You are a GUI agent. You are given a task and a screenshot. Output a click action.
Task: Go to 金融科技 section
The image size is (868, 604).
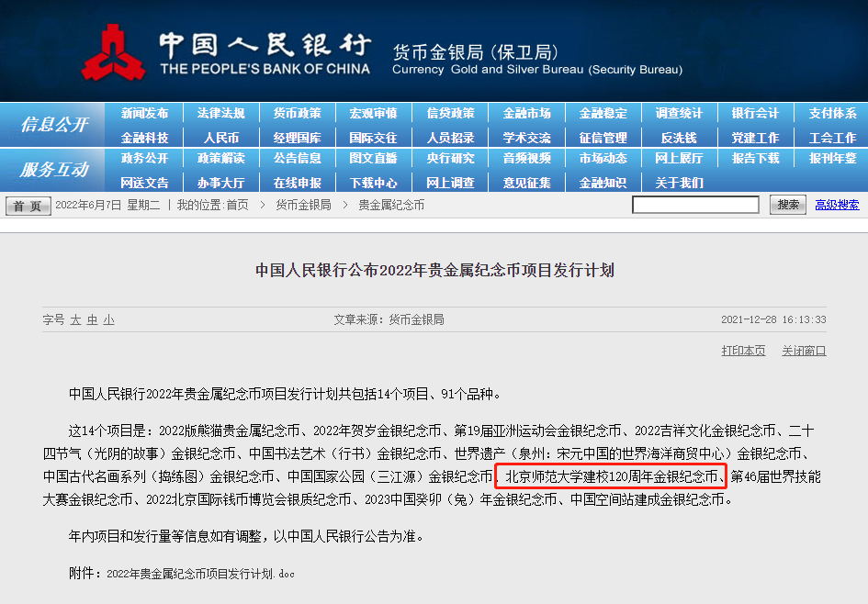click(144, 138)
